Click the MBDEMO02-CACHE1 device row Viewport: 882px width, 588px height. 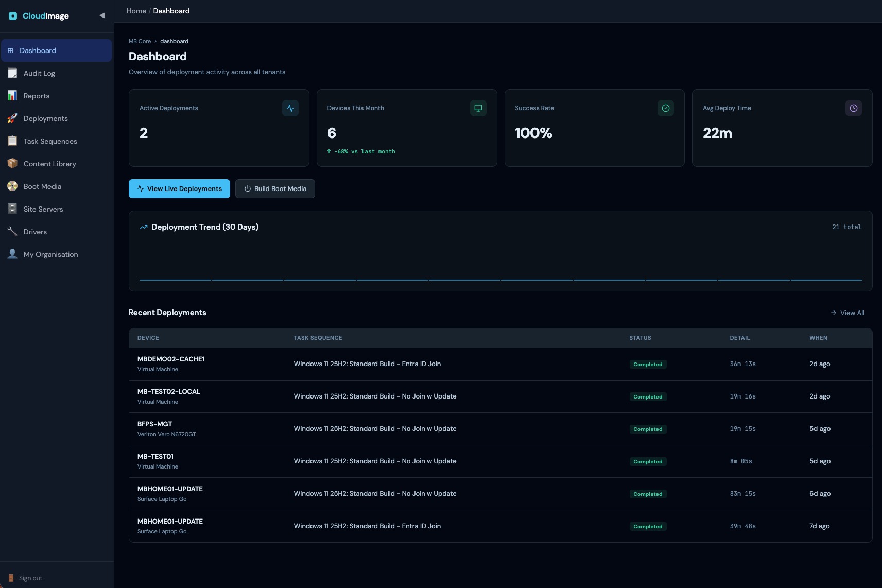[x=500, y=364]
